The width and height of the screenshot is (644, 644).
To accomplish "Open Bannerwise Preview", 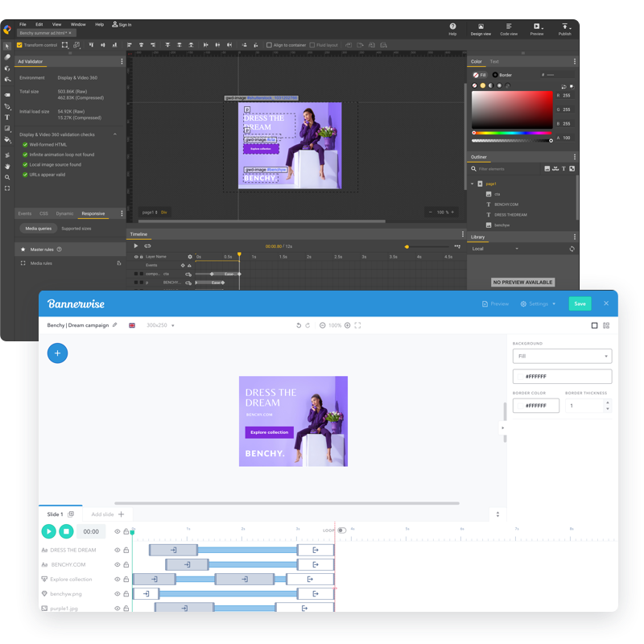I will coord(495,304).
